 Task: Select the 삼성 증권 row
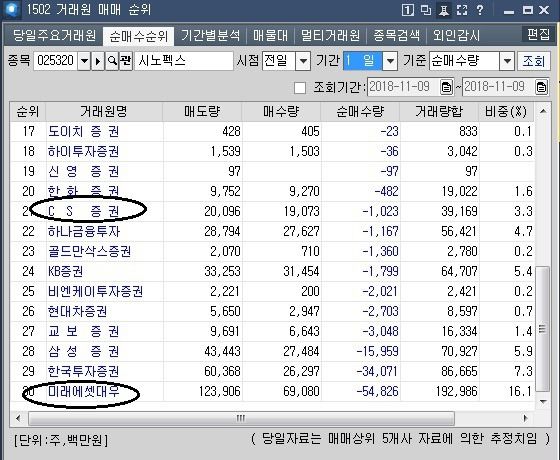pyautogui.click(x=272, y=351)
